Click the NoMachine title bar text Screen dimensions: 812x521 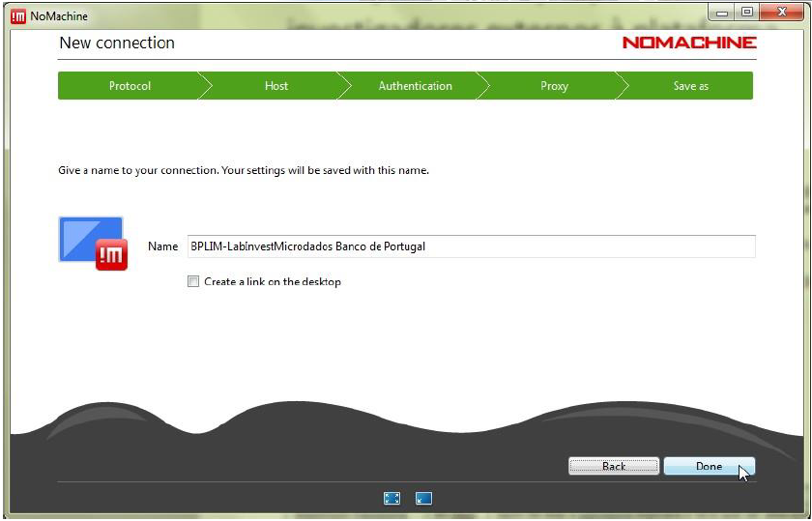coord(59,15)
